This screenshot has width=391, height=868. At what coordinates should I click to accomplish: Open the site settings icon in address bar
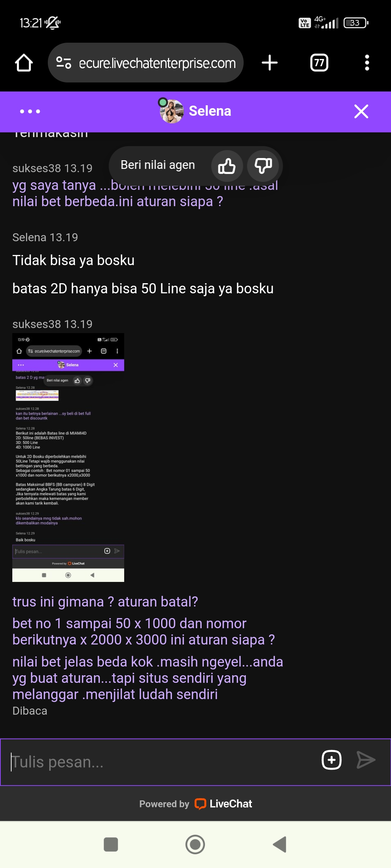pos(64,63)
